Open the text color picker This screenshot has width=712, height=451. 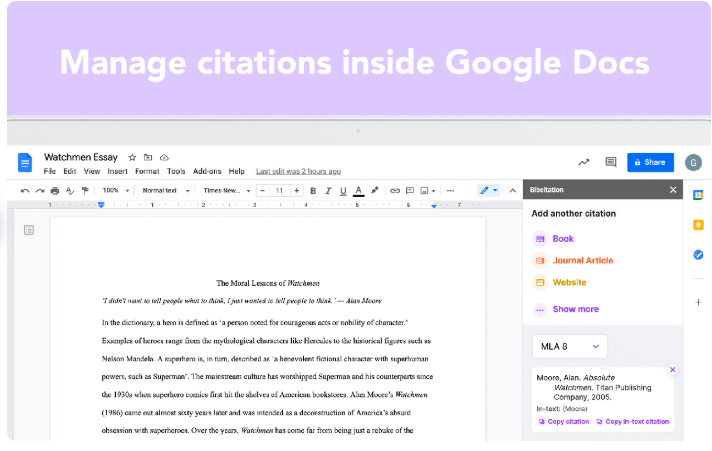tap(358, 191)
